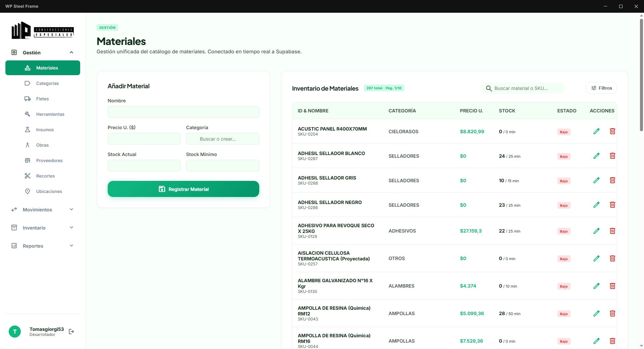Open the Categoría 'Buscar o crear' dropdown

pos(222,139)
